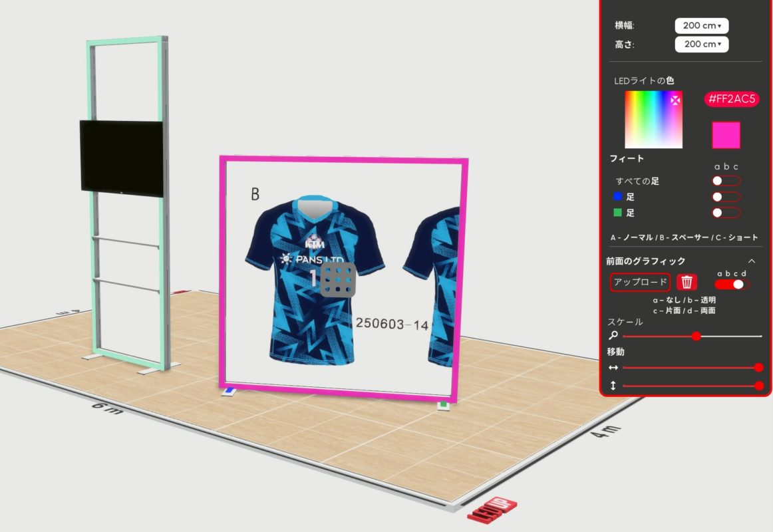This screenshot has width=773, height=532.
Task: Toggle the すべての足 feet switch
Action: (x=726, y=181)
